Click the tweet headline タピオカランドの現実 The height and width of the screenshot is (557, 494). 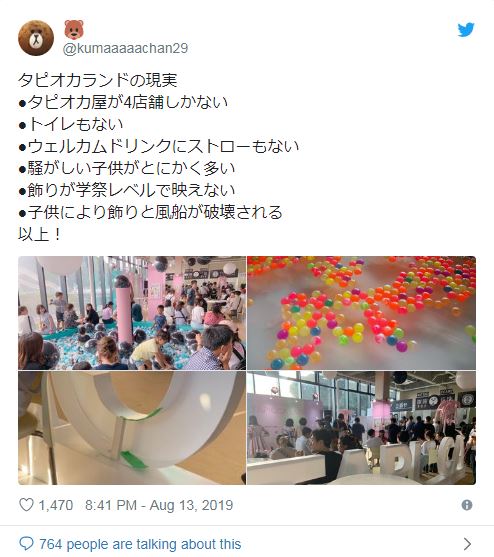pyautogui.click(x=98, y=80)
